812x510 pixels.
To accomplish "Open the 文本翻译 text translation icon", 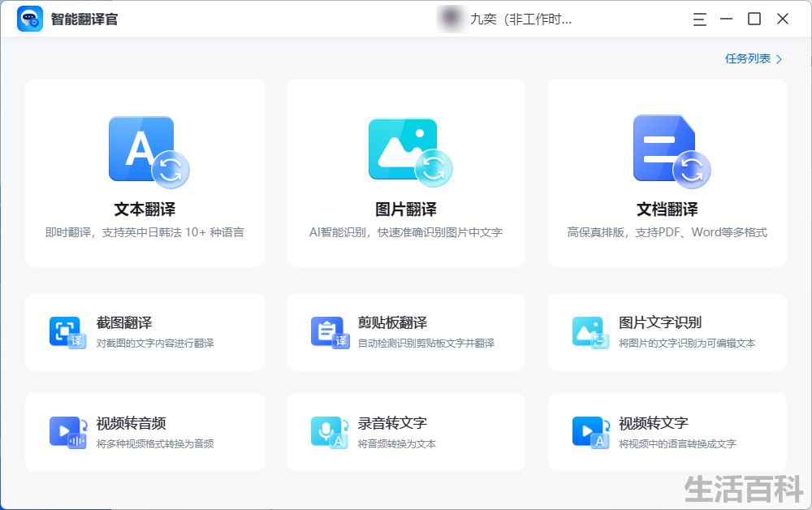I will (x=149, y=152).
